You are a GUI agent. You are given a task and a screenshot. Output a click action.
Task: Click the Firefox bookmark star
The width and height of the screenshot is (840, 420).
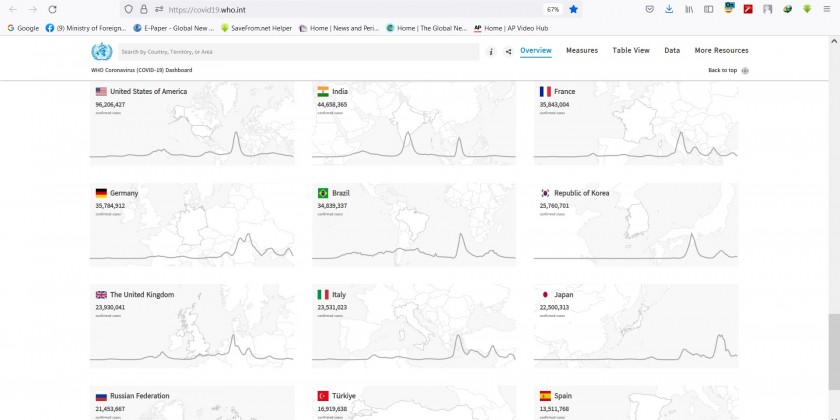click(573, 9)
